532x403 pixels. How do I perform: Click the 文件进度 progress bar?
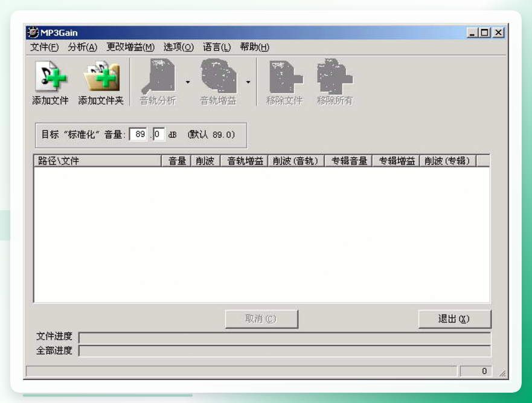pyautogui.click(x=284, y=338)
